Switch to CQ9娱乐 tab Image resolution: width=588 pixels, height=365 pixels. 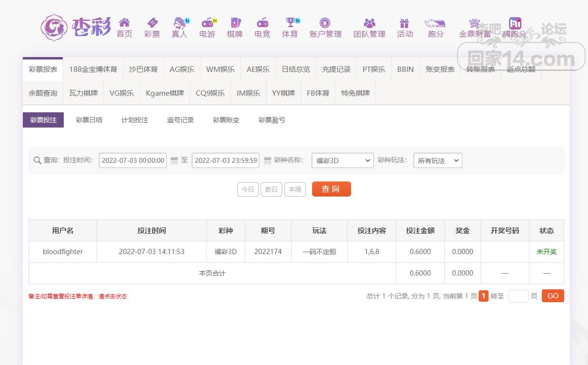[210, 93]
